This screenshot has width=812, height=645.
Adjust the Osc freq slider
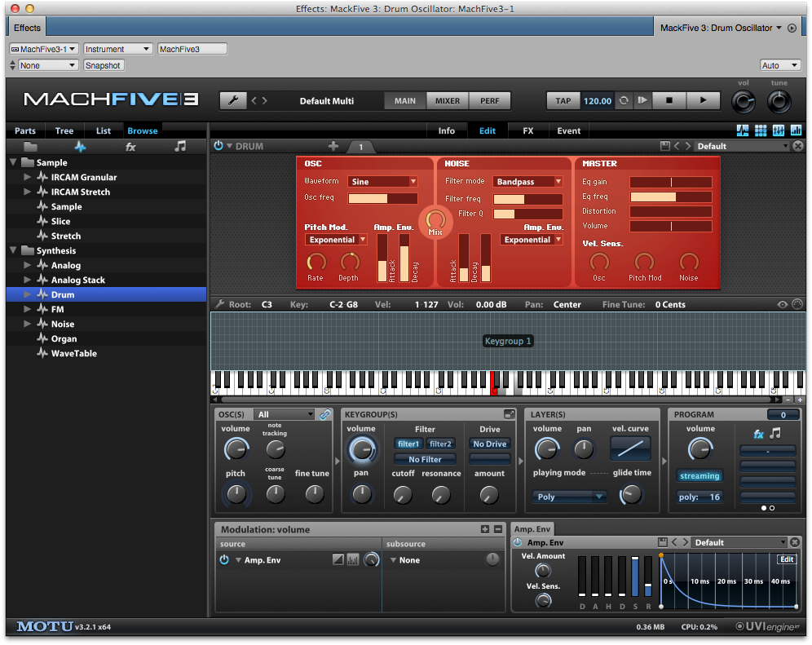pos(382,199)
